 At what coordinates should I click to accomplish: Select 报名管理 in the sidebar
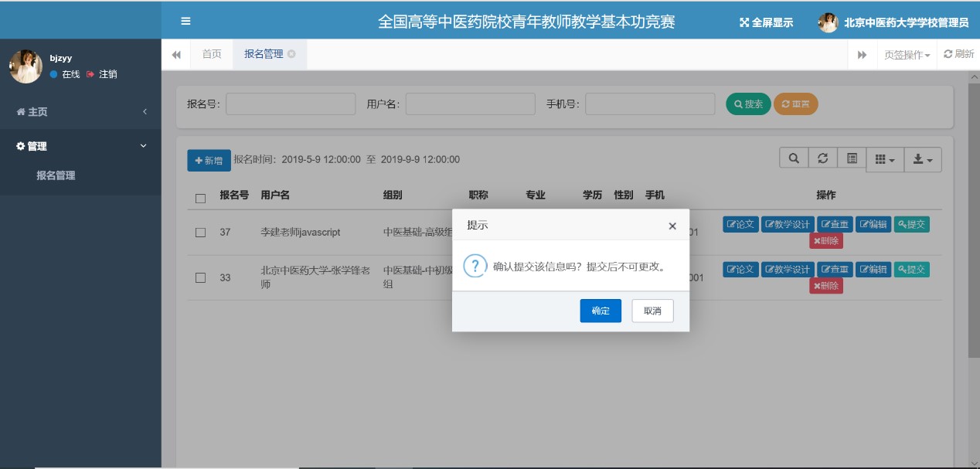tap(56, 175)
